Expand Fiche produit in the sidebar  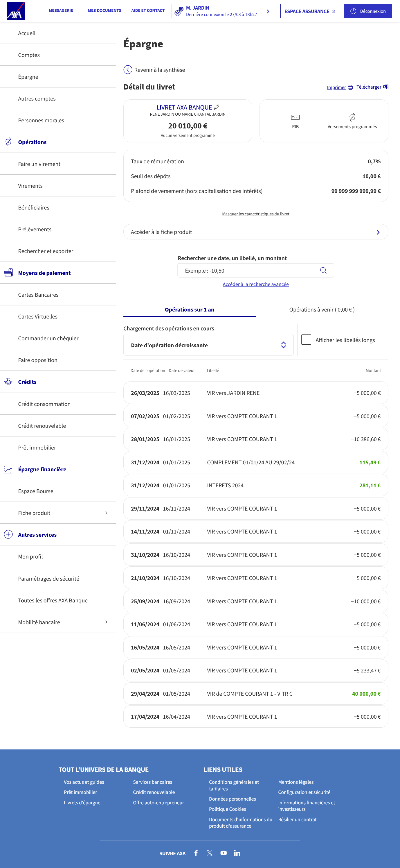click(106, 513)
